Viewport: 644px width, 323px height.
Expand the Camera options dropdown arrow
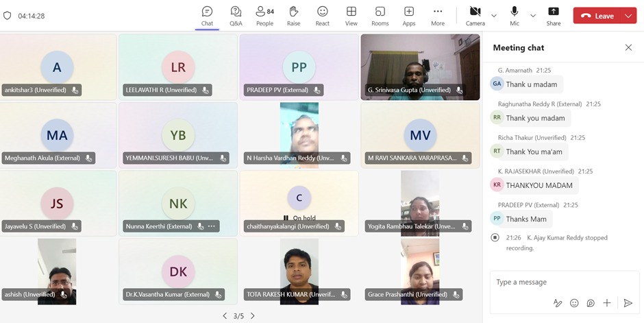[x=494, y=16]
